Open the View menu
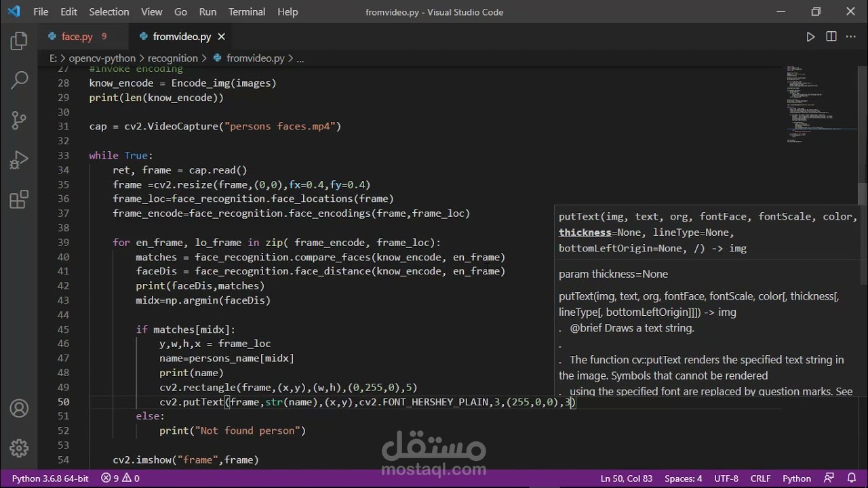Screen dimensions: 868x488 (x=152, y=12)
